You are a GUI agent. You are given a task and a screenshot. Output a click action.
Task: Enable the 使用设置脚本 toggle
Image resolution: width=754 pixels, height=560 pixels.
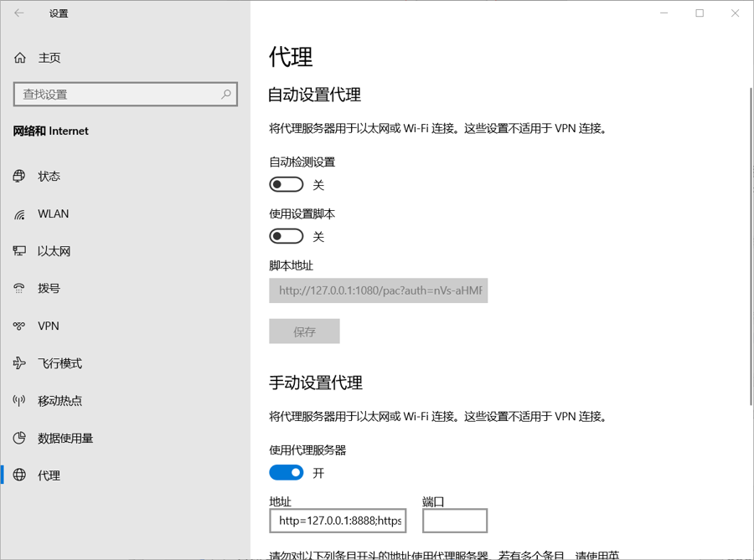pos(287,236)
